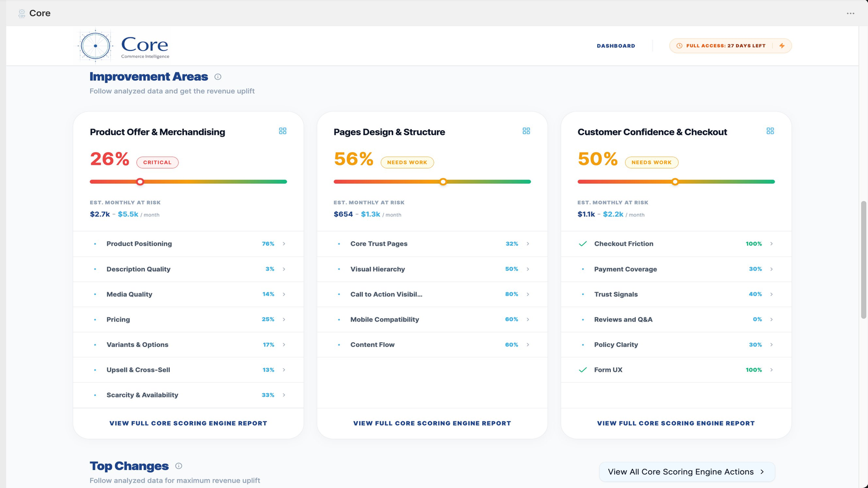Screen dimensions: 868x488
Task: Click the info icon beside Improvement Areas
Action: click(x=218, y=77)
